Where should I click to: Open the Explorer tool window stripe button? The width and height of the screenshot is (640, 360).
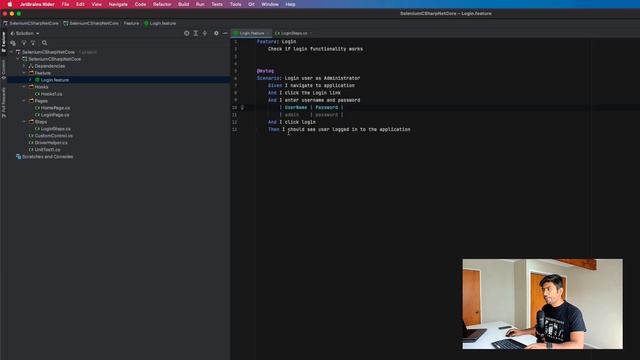[x=4, y=42]
